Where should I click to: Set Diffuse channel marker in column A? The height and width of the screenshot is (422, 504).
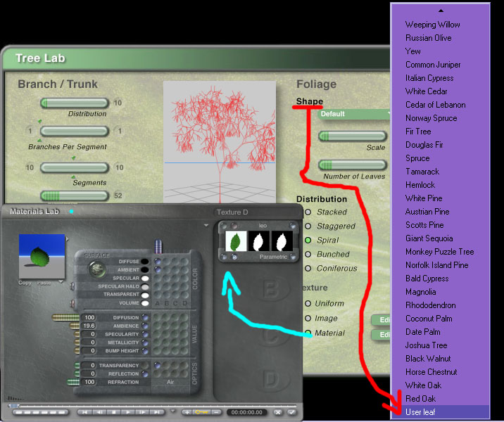click(x=158, y=262)
